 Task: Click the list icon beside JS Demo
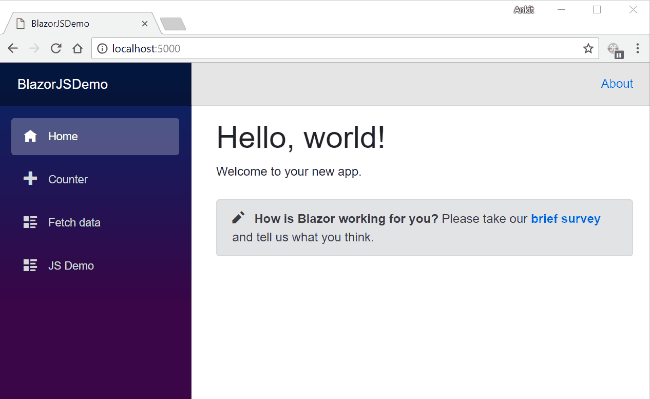pyautogui.click(x=30, y=265)
